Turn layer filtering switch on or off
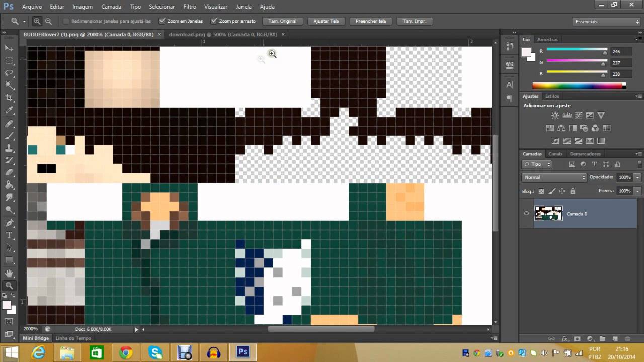Screen dimensions: 644x362 pos(639,164)
